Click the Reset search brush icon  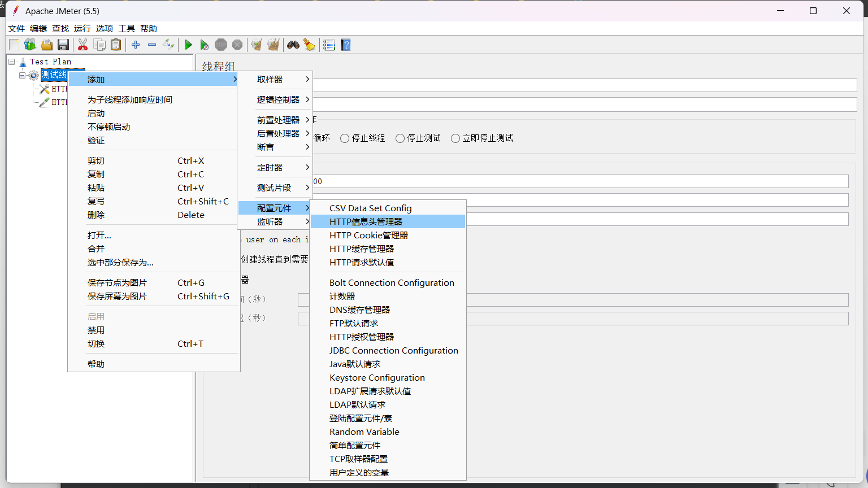310,45
